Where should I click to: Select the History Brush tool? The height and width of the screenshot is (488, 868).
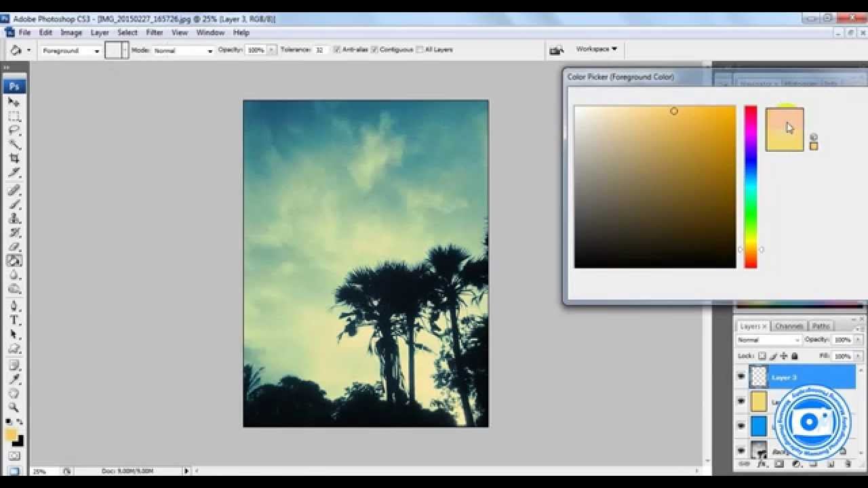coord(14,233)
